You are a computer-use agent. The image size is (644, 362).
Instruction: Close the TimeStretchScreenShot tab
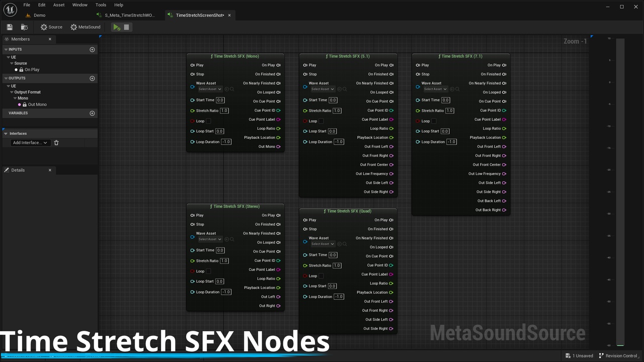click(229, 16)
